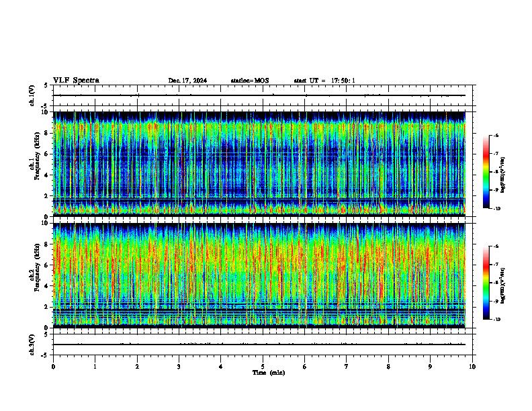Image resolution: width=532 pixels, height=411 pixels.
Task: Click the ch.2 colorbar log(PSD) unit label
Action: pos(503,286)
